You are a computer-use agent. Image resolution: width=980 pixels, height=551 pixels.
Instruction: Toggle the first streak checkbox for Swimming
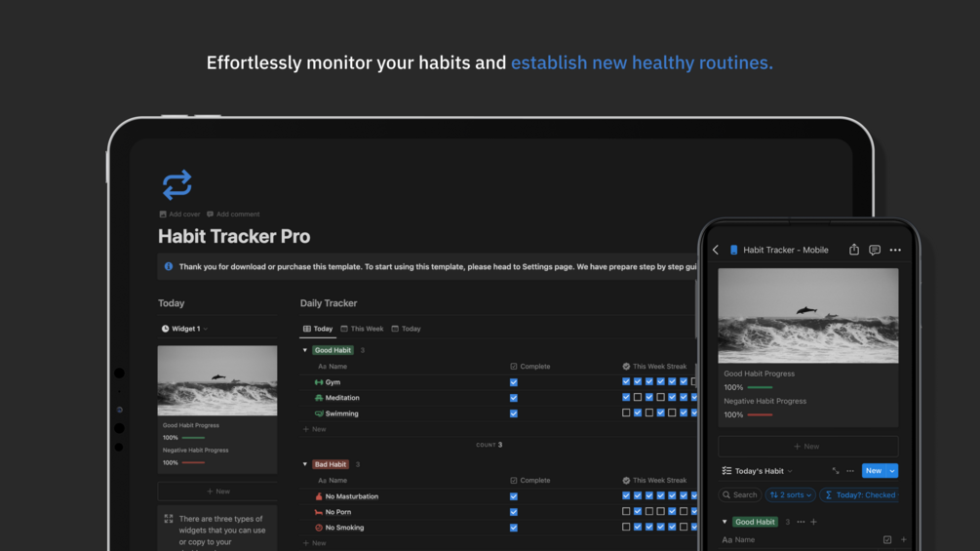coord(626,413)
